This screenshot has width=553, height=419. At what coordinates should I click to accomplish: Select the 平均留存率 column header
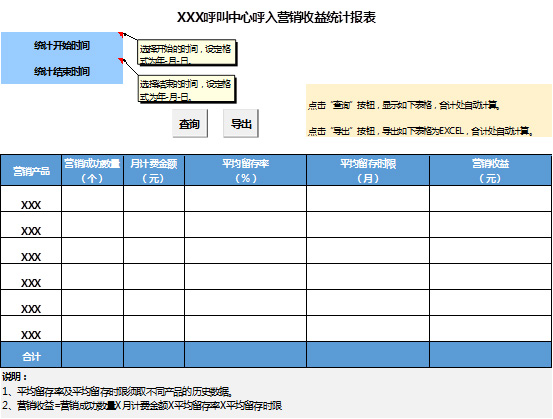[x=245, y=170]
